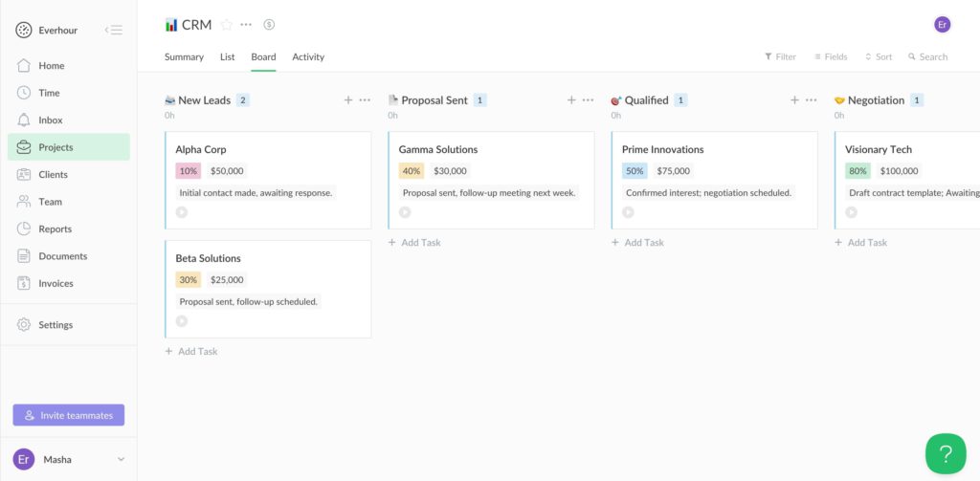Open the green help question-mark button
The image size is (980, 481).
coord(946,453)
